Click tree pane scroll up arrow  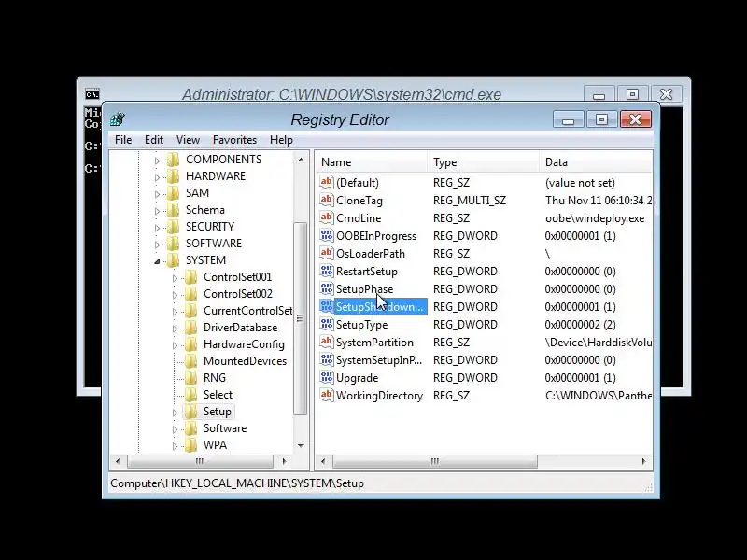click(x=301, y=160)
